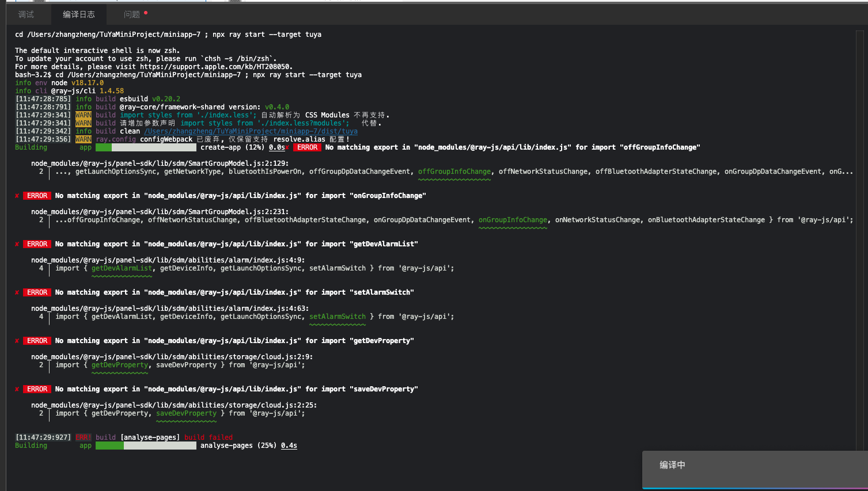
Task: Open the miniapp-7/dist/tuya path link
Action: [251, 131]
